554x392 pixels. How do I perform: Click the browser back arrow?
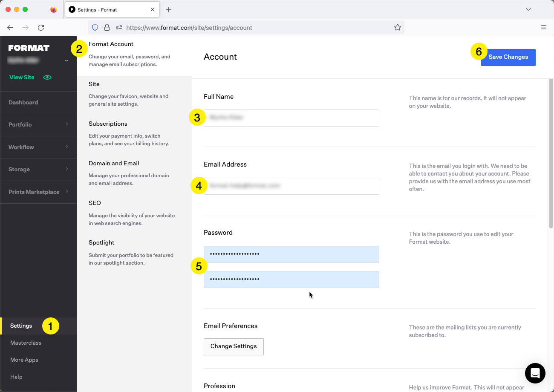(10, 28)
